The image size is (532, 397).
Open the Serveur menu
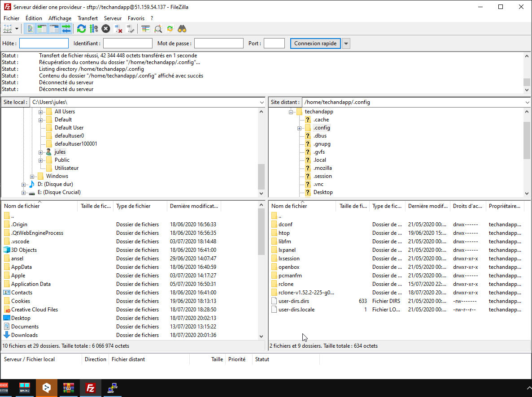(113, 18)
